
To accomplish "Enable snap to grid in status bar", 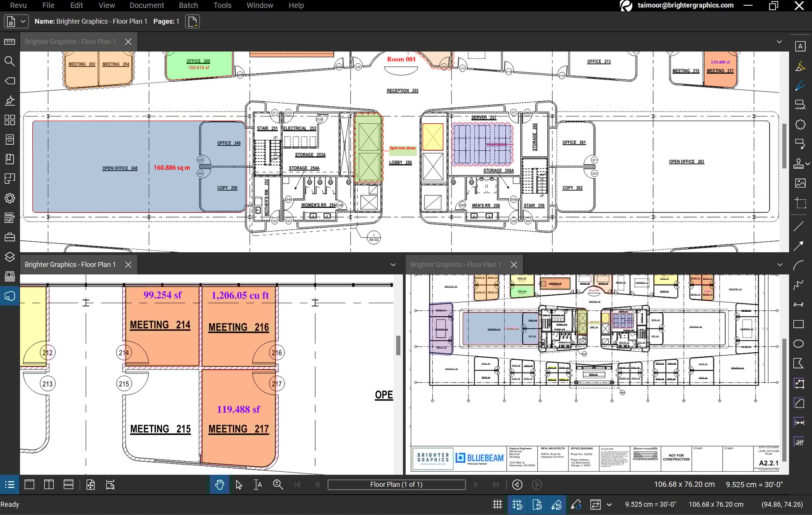I will point(517,504).
